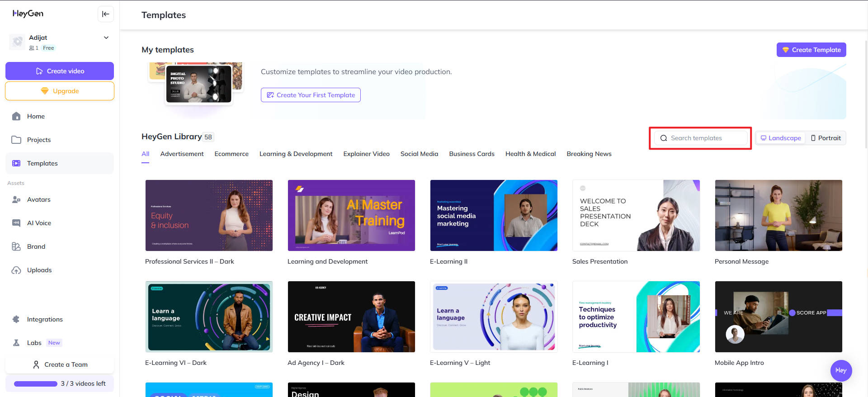Open the Personal Message template thumbnail

pos(778,215)
